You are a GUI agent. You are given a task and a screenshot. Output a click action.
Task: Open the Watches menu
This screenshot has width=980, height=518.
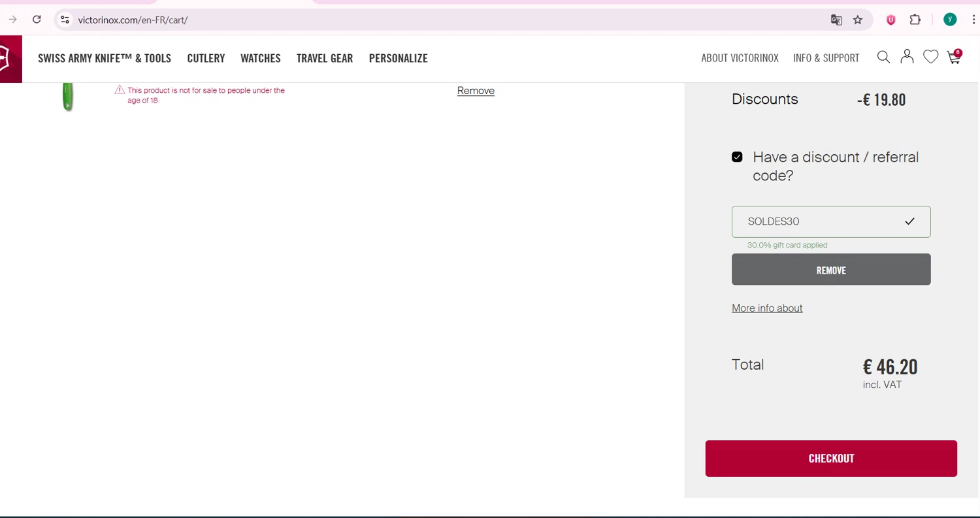tap(261, 58)
